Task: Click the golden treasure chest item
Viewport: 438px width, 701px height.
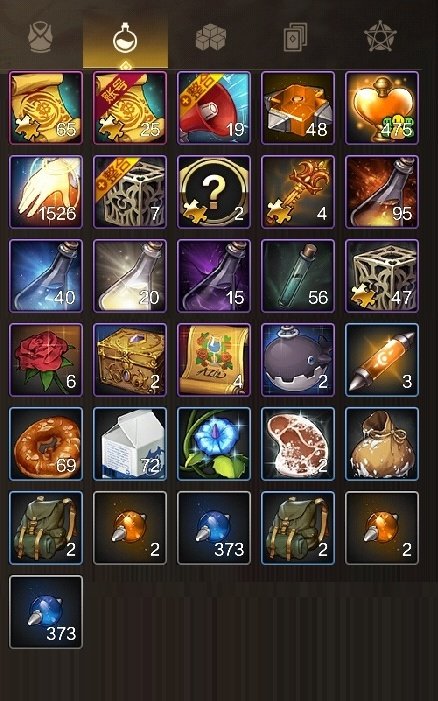Action: [130, 360]
